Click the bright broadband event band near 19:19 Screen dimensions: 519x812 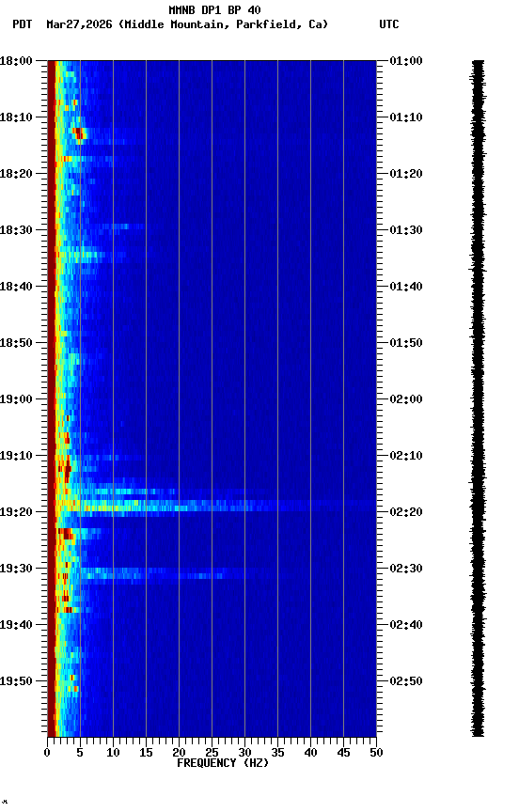pos(215,506)
